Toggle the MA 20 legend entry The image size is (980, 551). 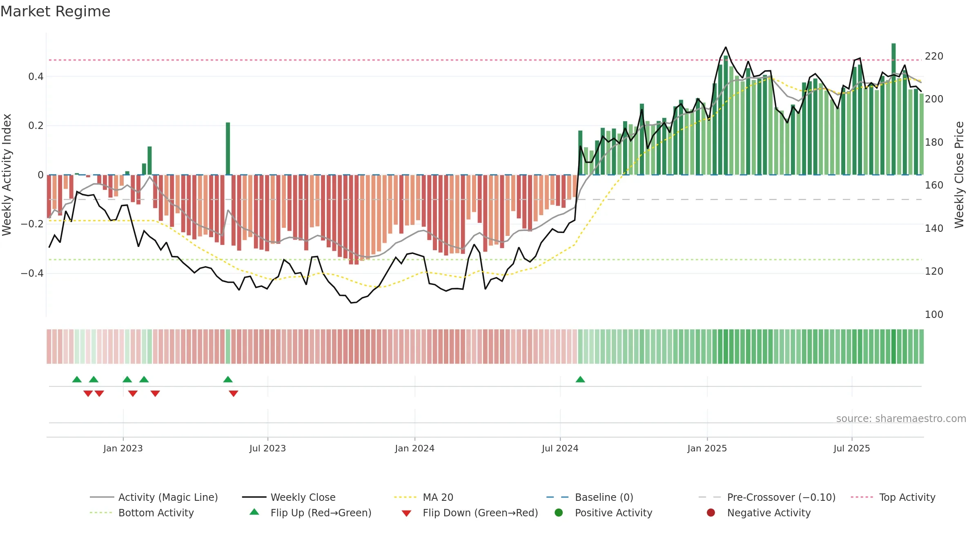point(423,497)
